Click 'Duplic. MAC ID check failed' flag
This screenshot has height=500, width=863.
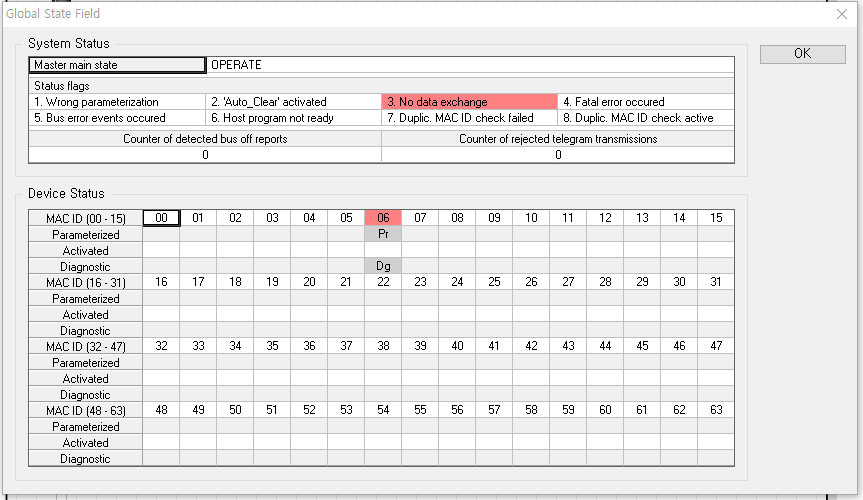[x=468, y=118]
